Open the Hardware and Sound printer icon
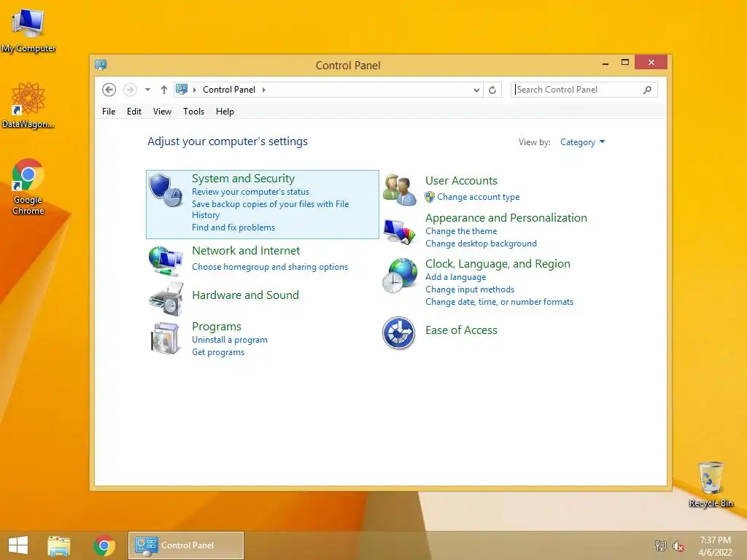This screenshot has width=747, height=560. pos(166,298)
